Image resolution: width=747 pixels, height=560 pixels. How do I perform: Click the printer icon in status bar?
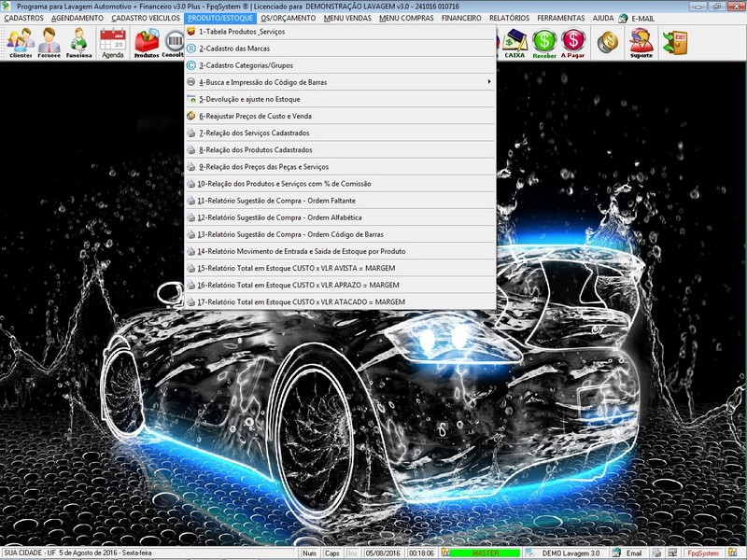click(x=657, y=553)
